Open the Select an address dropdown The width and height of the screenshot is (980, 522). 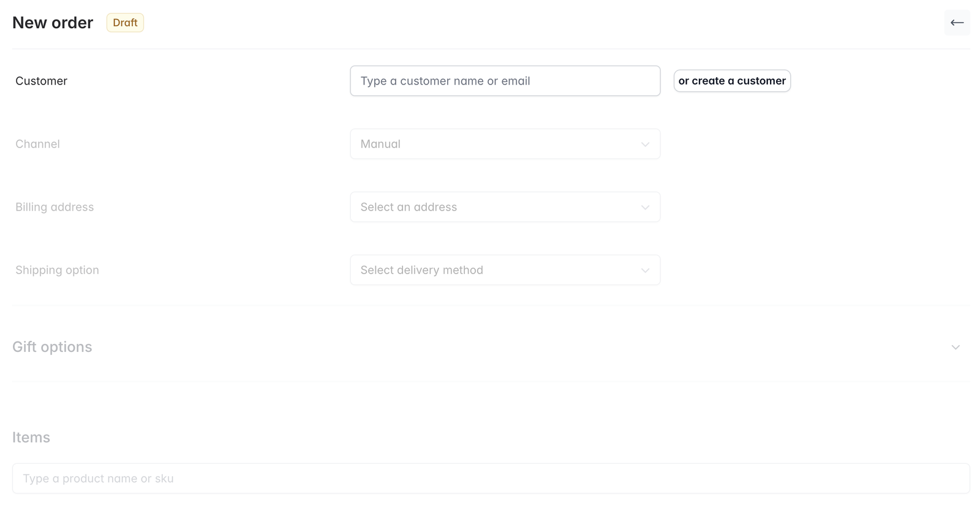[x=505, y=207]
